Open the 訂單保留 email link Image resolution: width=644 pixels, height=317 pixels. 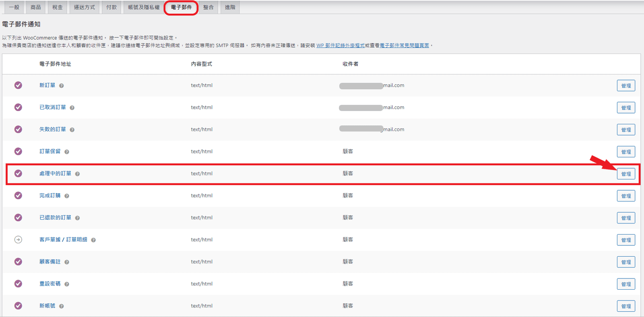click(50, 151)
